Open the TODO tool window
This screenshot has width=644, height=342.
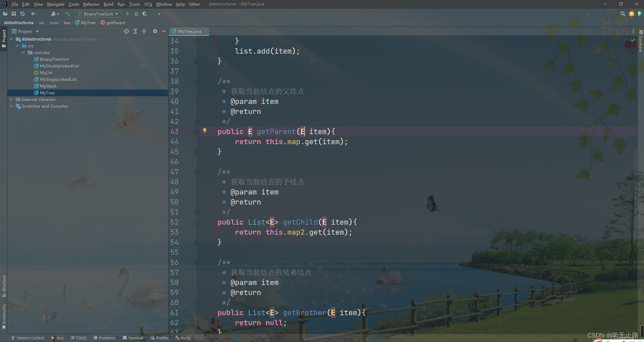tap(79, 338)
